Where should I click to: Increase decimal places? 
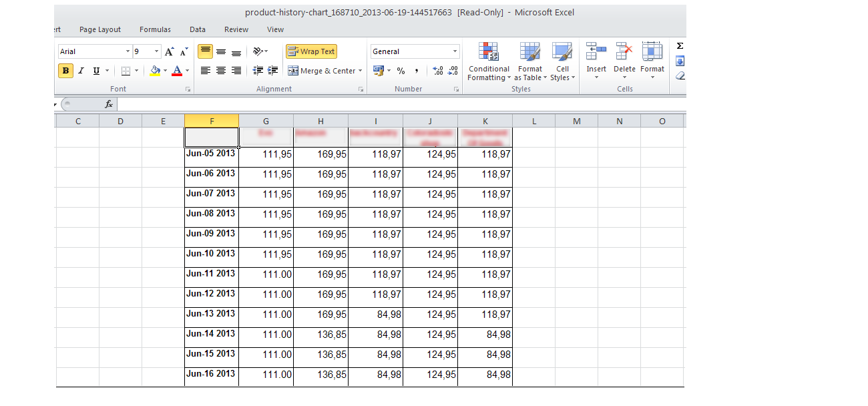[438, 71]
